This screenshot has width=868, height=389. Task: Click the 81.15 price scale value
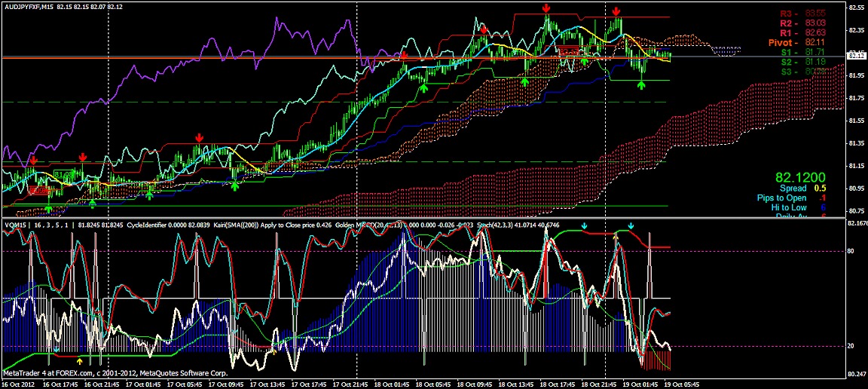pos(857,166)
